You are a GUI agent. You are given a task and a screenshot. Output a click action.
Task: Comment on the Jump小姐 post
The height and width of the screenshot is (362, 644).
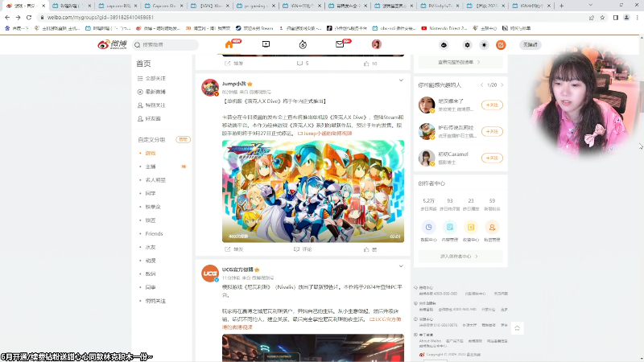click(x=303, y=249)
